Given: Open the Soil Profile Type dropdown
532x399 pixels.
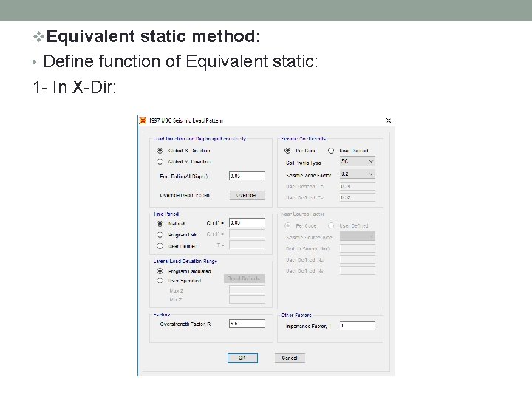Looking at the screenshot, I should pyautogui.click(x=358, y=161).
